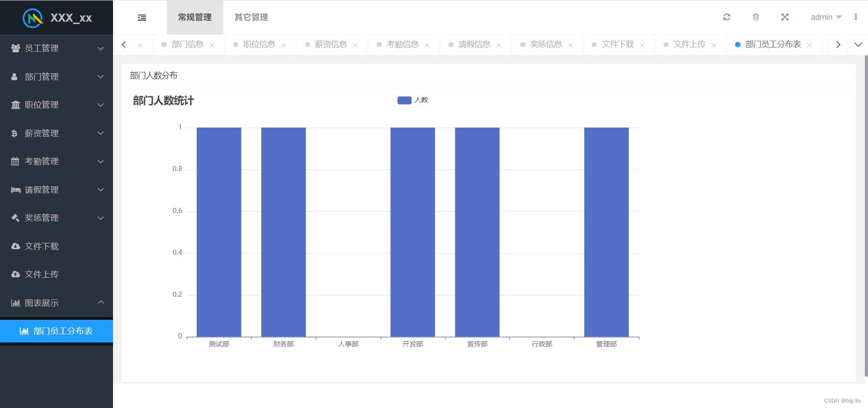The width and height of the screenshot is (868, 408).
Task: Click the 职位管理 bank icon
Action: tap(16, 104)
